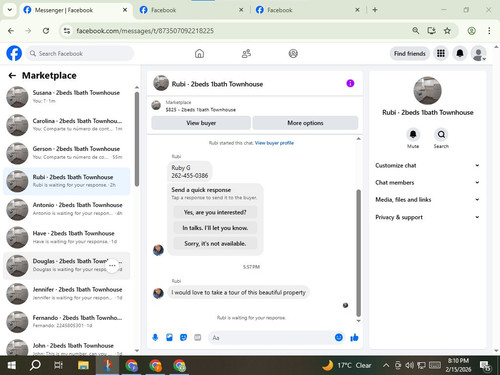The height and width of the screenshot is (375, 500).
Task: Open a new browser tab
Action: pyautogui.click(x=375, y=10)
